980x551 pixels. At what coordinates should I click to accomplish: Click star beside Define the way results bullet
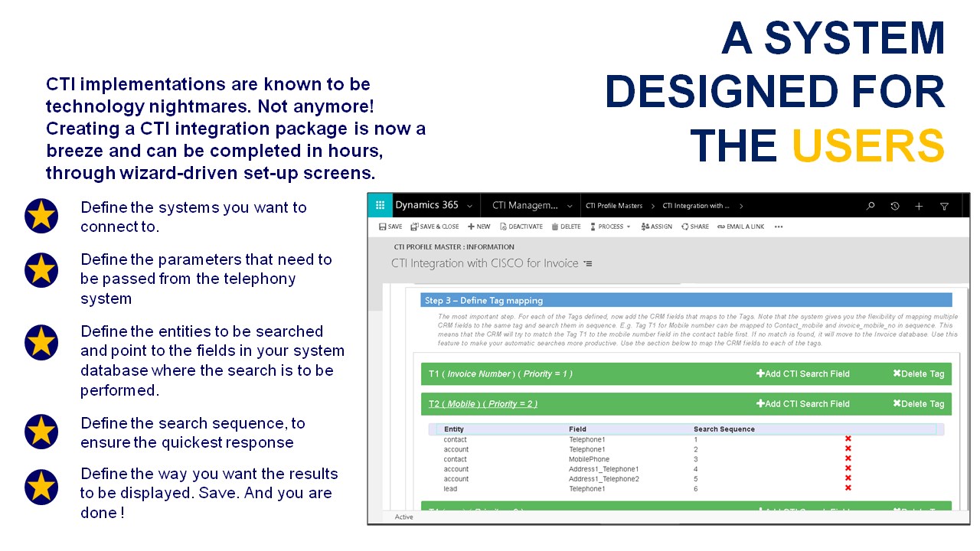pyautogui.click(x=41, y=487)
